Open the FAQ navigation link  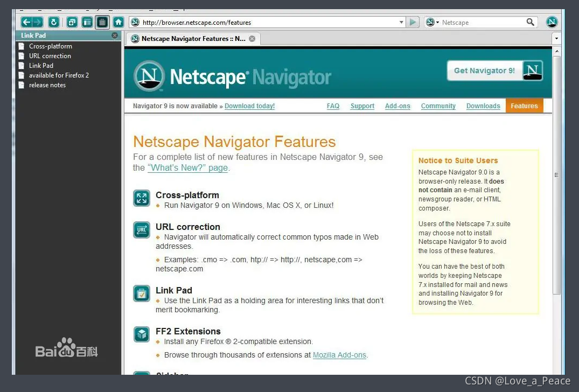(x=333, y=106)
